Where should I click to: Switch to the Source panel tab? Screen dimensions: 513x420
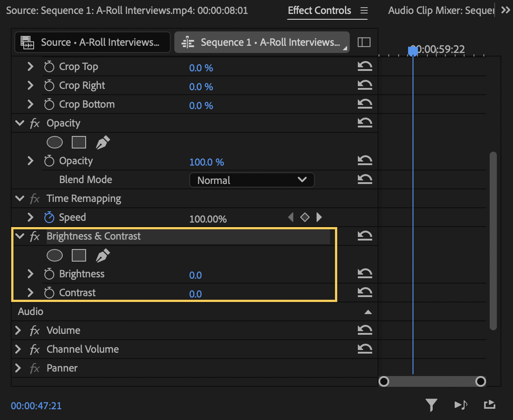(127, 10)
